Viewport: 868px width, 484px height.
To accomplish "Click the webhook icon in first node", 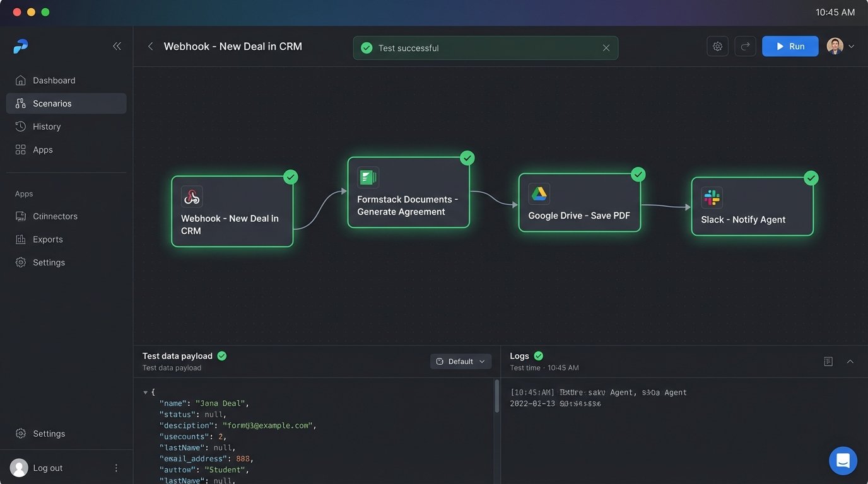I will [x=192, y=197].
